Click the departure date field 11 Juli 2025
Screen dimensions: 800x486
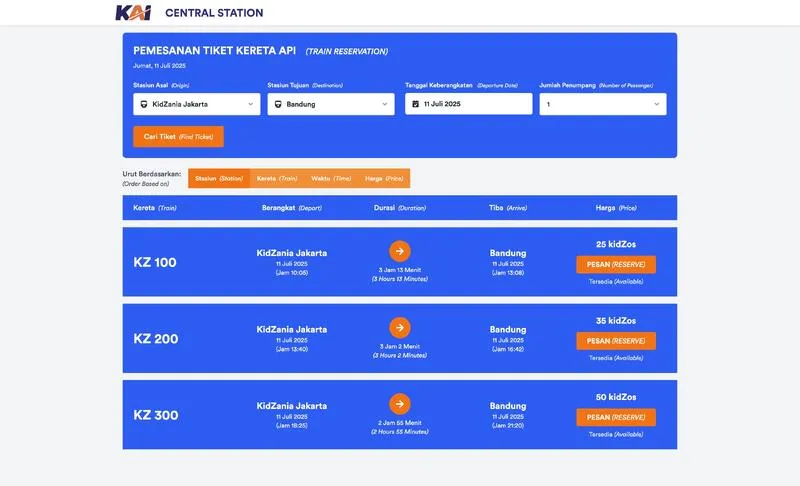pyautogui.click(x=468, y=104)
